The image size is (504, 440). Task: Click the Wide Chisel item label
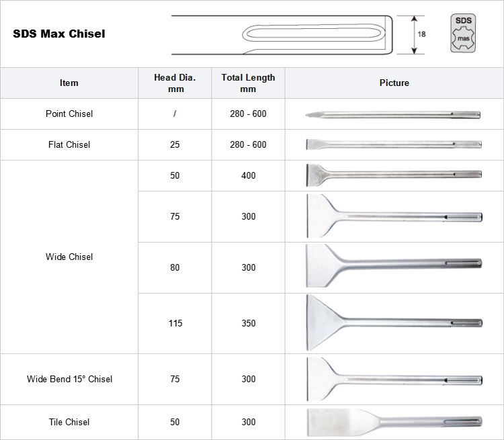coord(69,257)
